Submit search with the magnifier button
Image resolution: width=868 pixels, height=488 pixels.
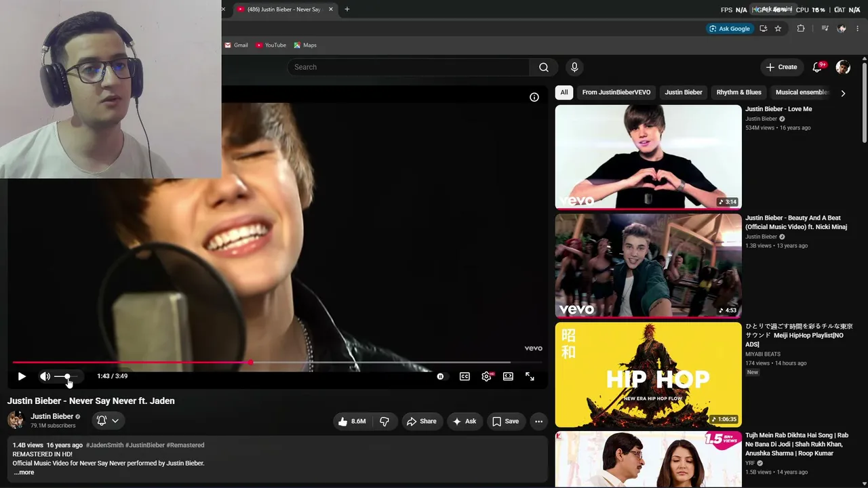click(x=544, y=67)
